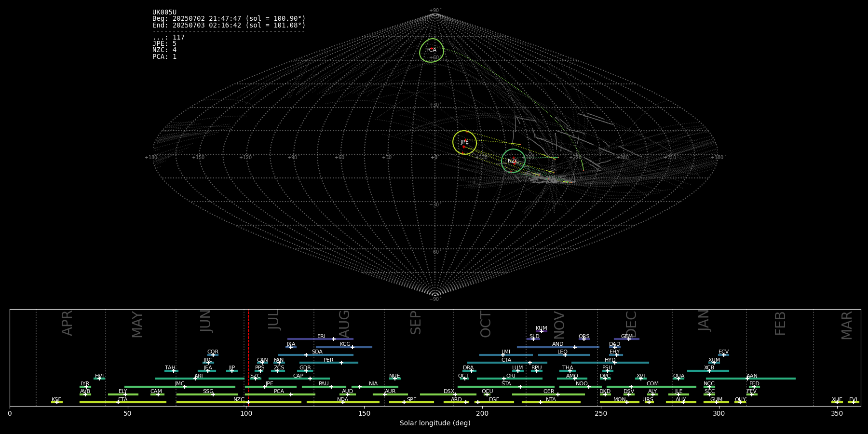Click the KSE shower label in the timeline
The height and width of the screenshot is (434, 868).
pyautogui.click(x=56, y=399)
